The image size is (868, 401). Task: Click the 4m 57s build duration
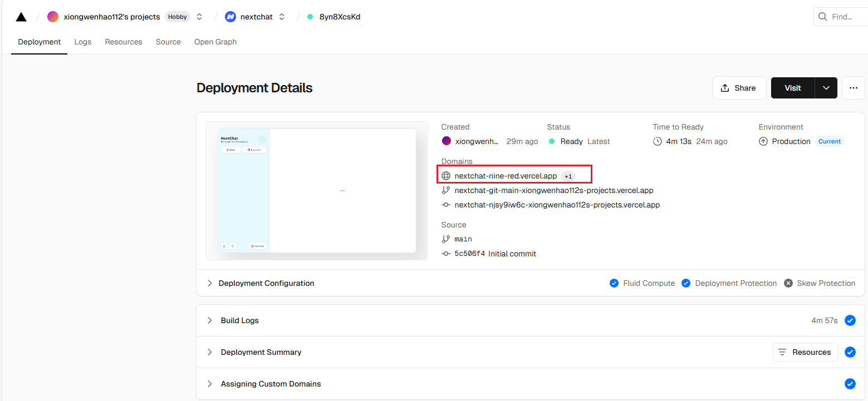(825, 320)
